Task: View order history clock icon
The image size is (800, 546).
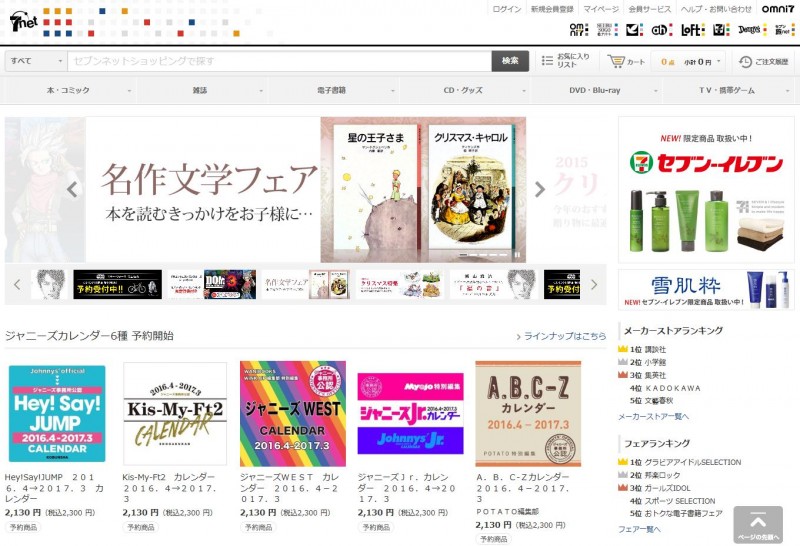Action: pyautogui.click(x=745, y=61)
